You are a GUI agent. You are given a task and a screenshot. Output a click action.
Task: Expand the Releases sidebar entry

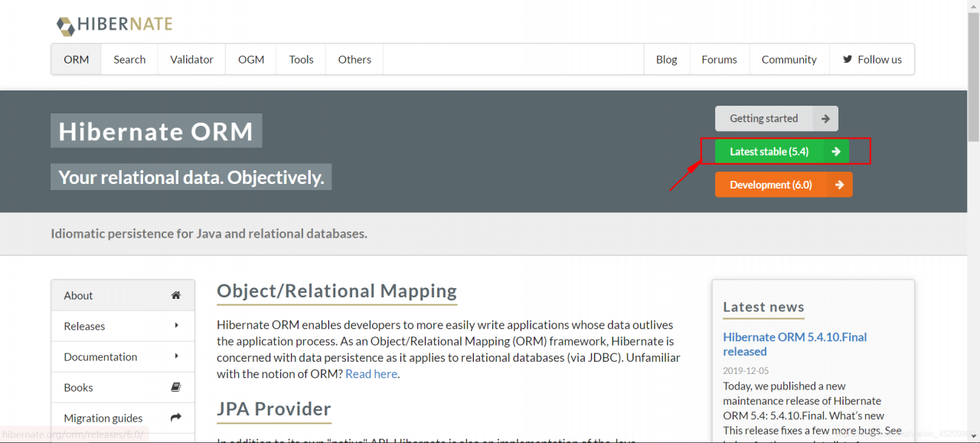(122, 326)
